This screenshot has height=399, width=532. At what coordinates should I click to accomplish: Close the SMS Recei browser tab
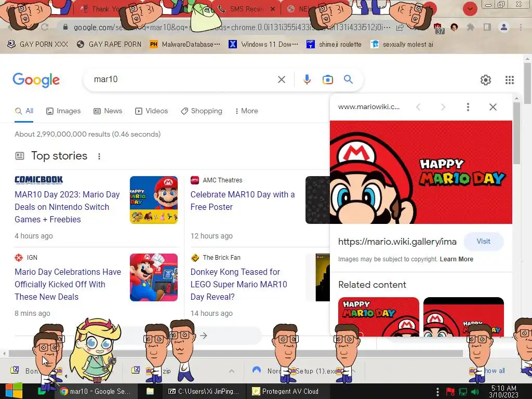pyautogui.click(x=272, y=9)
